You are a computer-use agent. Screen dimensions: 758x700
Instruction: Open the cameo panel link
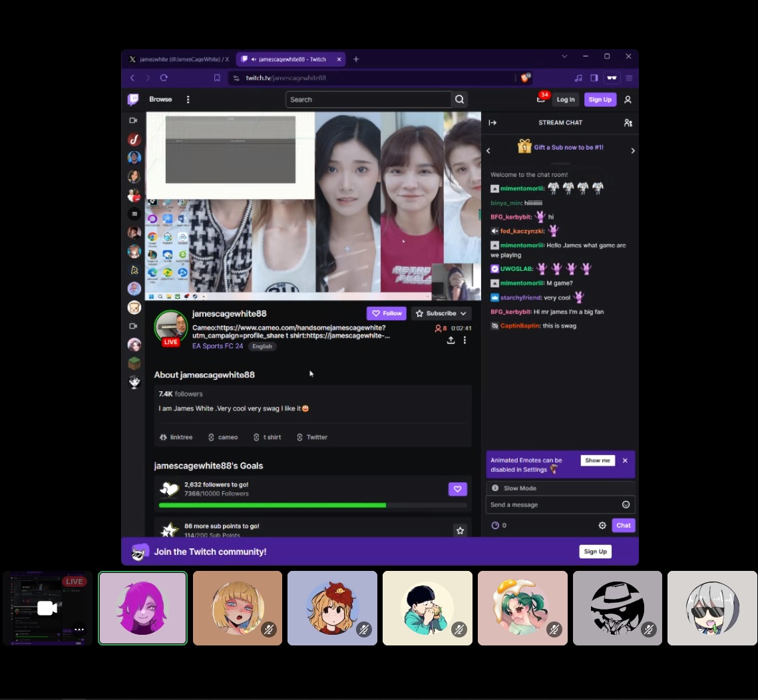click(223, 437)
